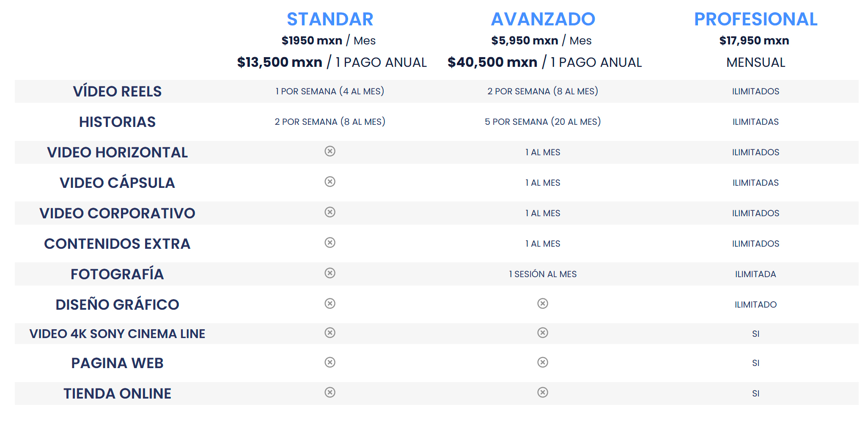Click the $13,500 mxn annual price
868x421 pixels.
[280, 62]
